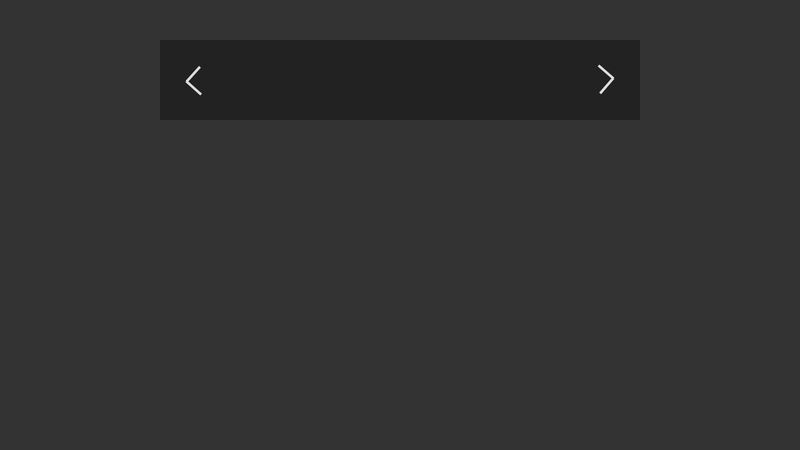
Task: Show the previous carousel item
Action: pyautogui.click(x=193, y=81)
